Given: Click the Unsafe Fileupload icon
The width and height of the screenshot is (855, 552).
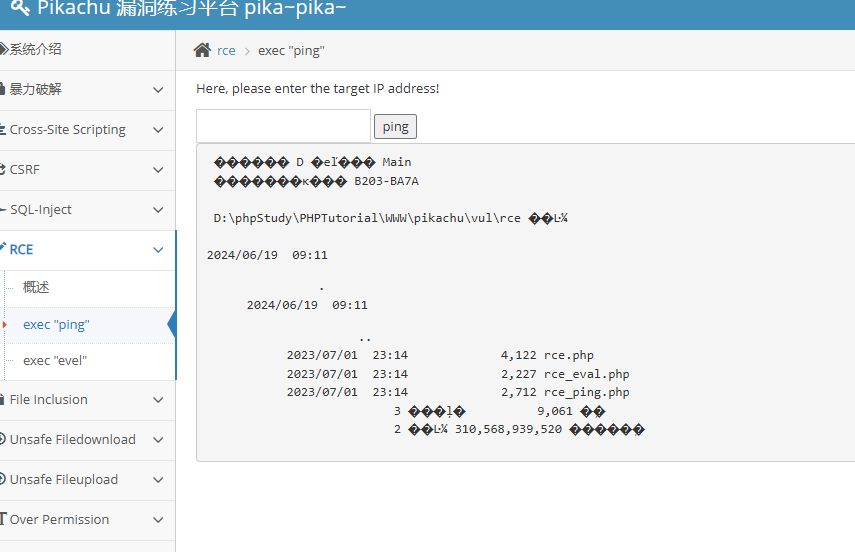Looking at the screenshot, I should (3, 479).
